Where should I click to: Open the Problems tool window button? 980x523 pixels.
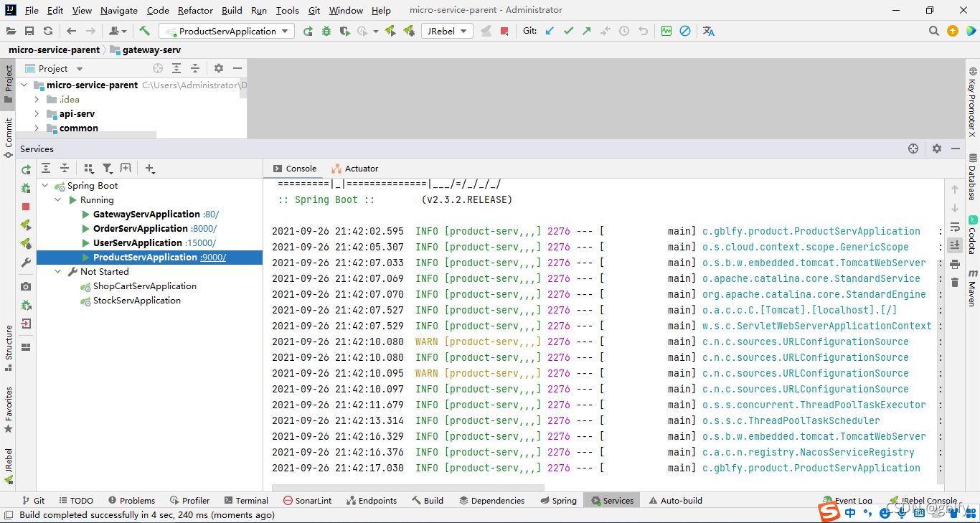[131, 501]
